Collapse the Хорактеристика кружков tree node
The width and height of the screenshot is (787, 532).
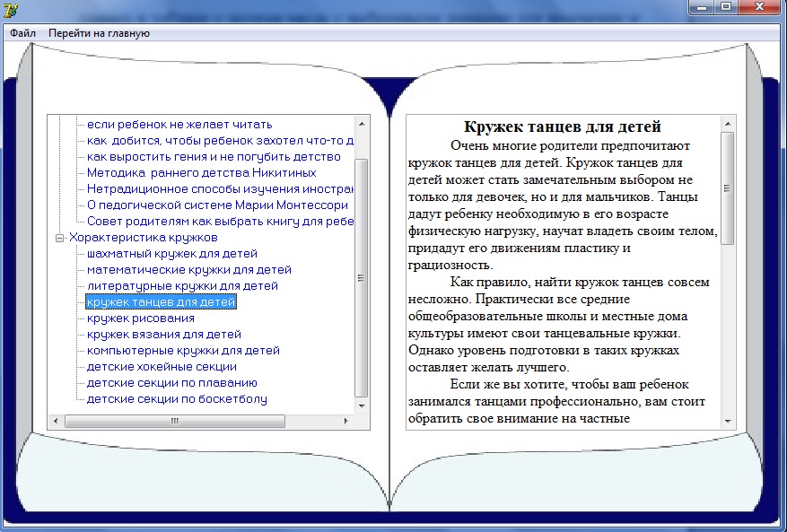pyautogui.click(x=60, y=238)
